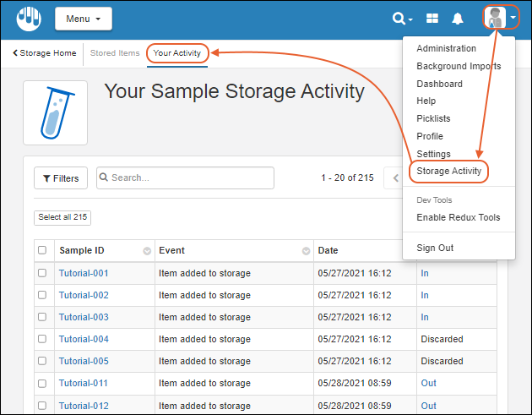Screen dimensions: 532x415
Task: Check the Tutorial-001 row checkbox
Action: pyautogui.click(x=42, y=273)
